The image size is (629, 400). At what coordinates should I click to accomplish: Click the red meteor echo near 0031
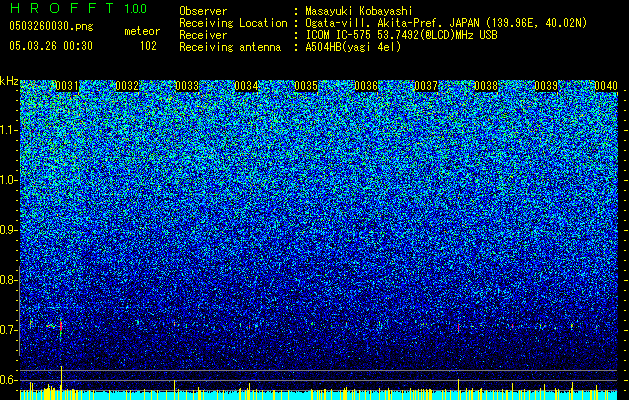[x=61, y=326]
